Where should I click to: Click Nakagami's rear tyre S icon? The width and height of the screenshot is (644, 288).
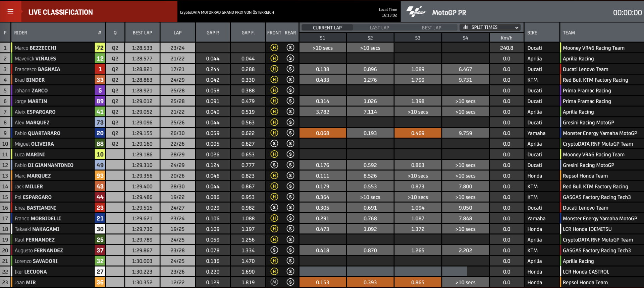pos(290,229)
